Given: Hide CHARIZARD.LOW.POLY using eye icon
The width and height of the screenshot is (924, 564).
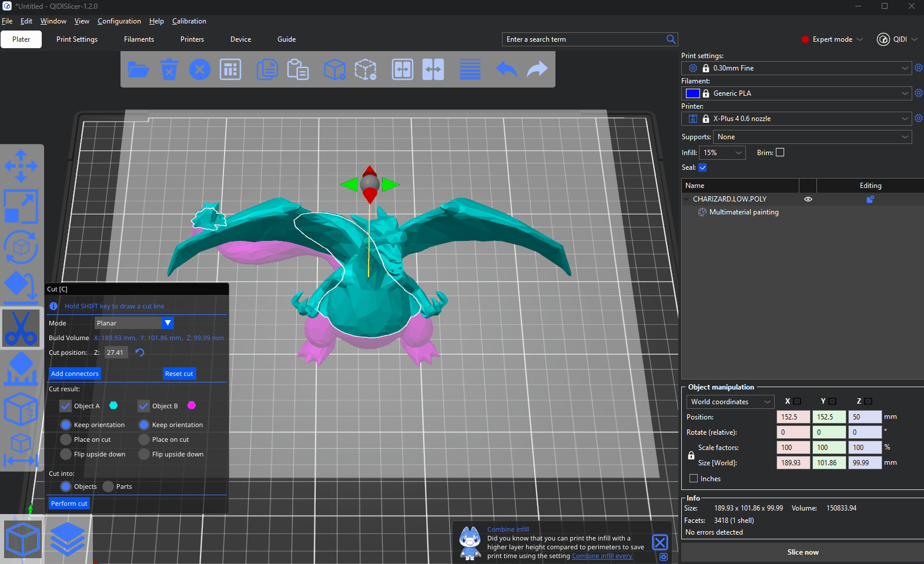Looking at the screenshot, I should click(808, 199).
